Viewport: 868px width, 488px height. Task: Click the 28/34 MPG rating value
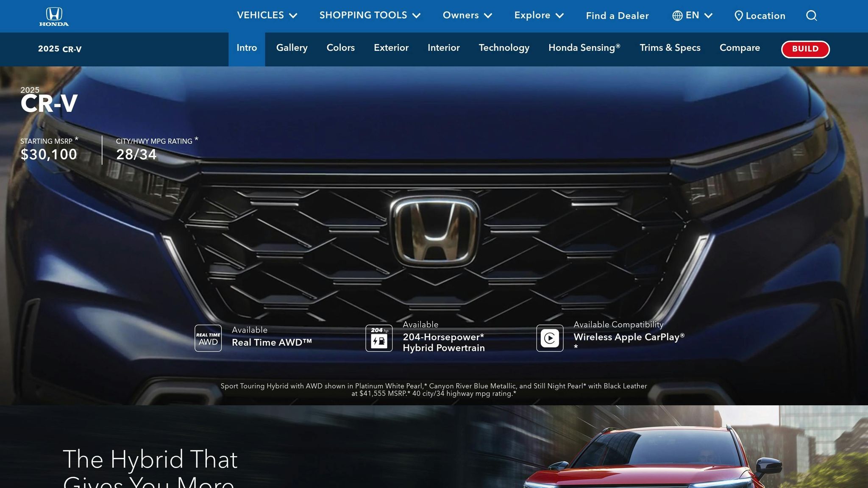click(x=136, y=154)
